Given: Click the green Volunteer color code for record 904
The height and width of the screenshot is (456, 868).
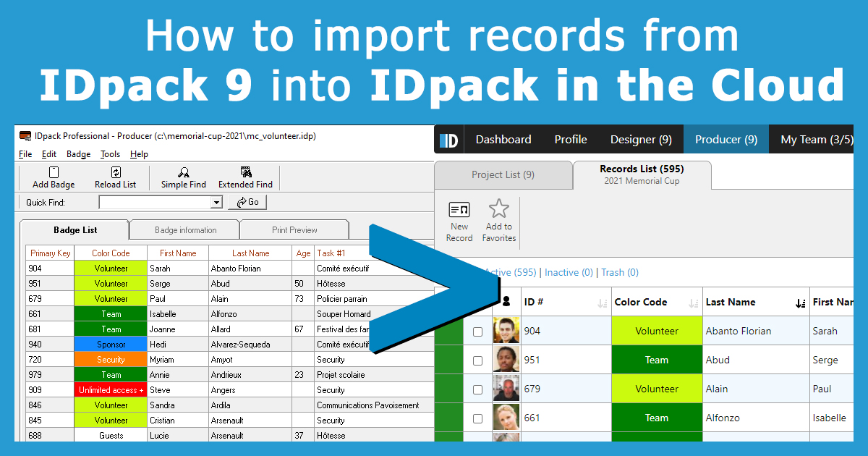Looking at the screenshot, I should tap(657, 330).
